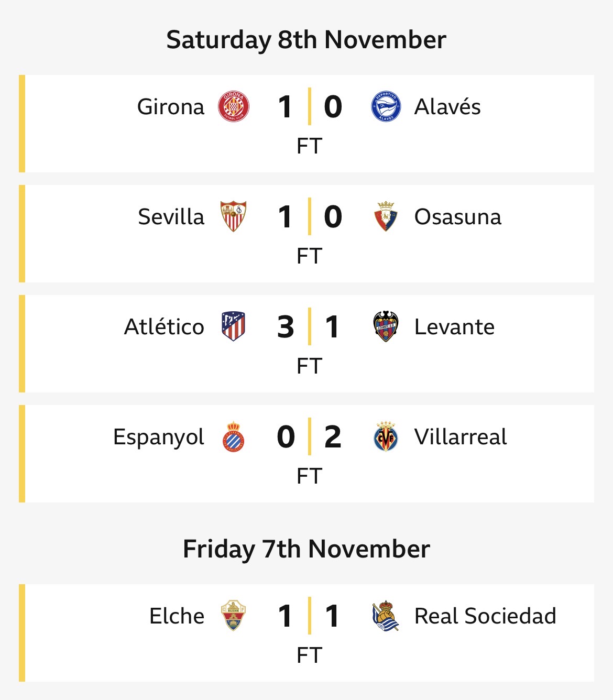This screenshot has width=613, height=700.
Task: Tap the Sevilla club badge
Action: (x=234, y=216)
